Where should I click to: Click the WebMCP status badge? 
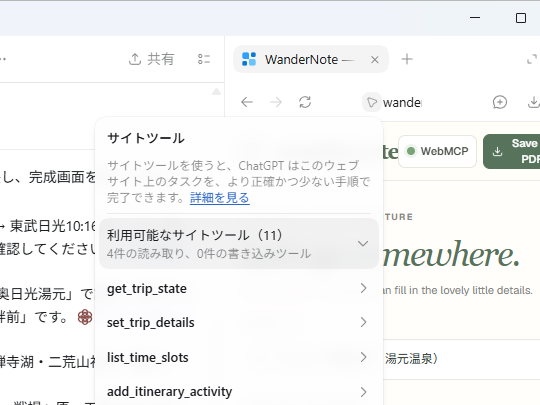437,151
